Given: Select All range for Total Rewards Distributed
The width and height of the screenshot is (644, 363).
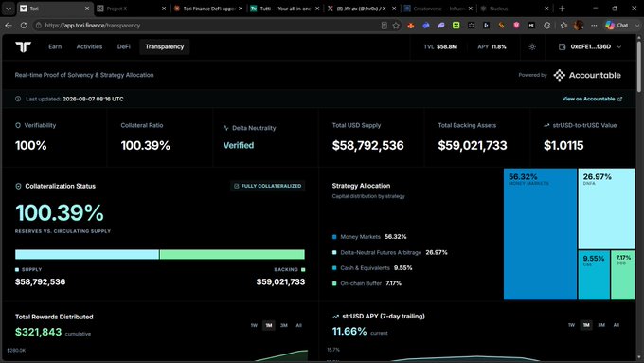Looking at the screenshot, I should [298, 325].
